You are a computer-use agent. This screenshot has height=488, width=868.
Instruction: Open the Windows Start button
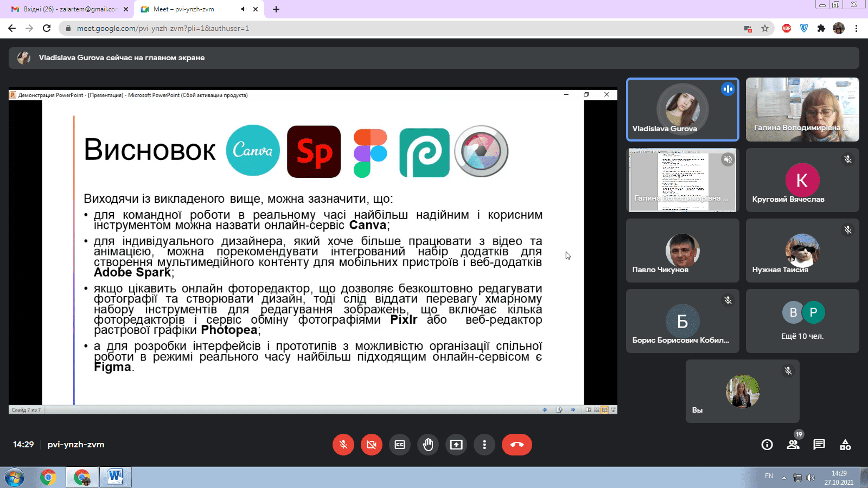[x=15, y=478]
